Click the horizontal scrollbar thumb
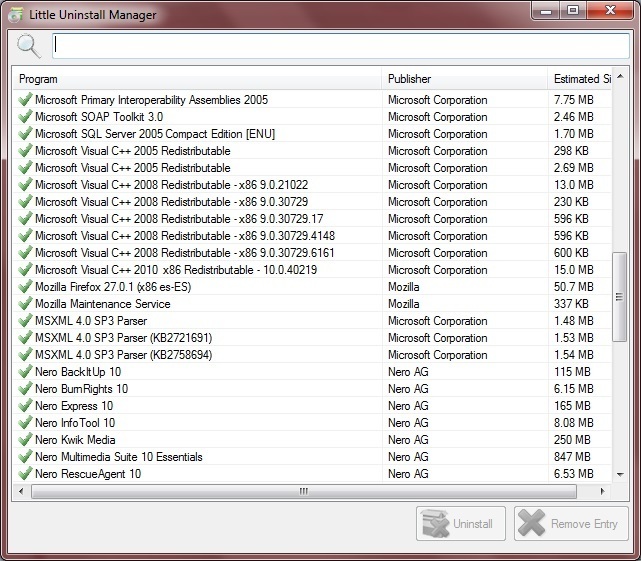 tap(304, 491)
